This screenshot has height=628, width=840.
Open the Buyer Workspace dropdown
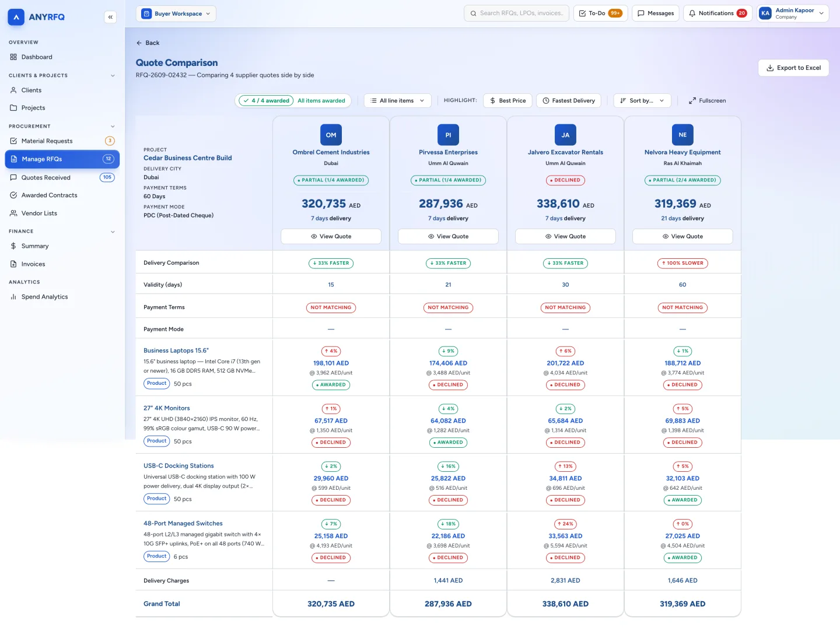pos(176,13)
